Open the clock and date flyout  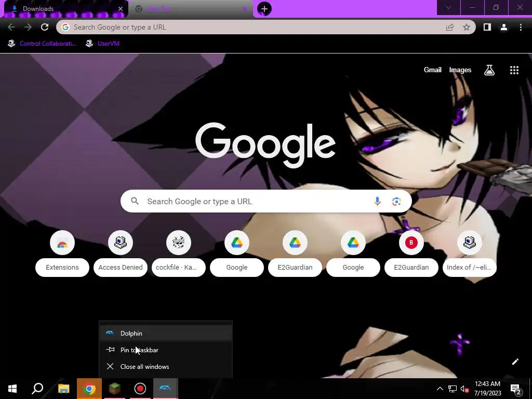(x=487, y=389)
